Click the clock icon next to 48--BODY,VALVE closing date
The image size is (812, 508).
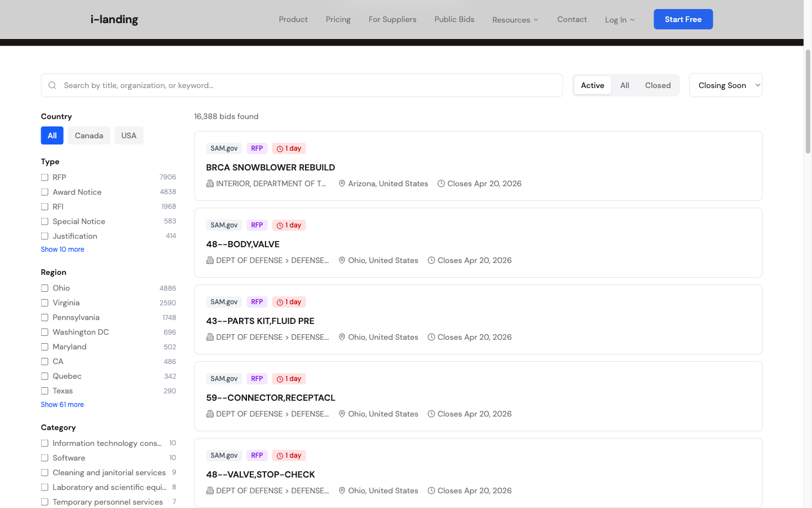(x=431, y=260)
